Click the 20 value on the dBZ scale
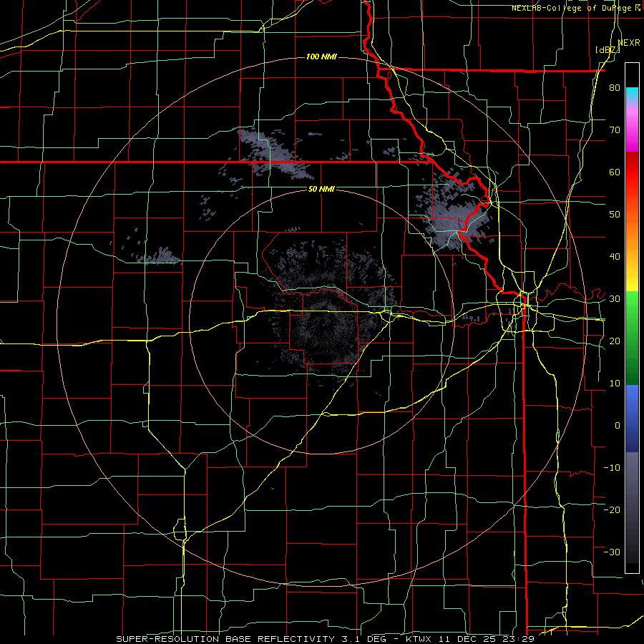This screenshot has height=644, width=644. pyautogui.click(x=615, y=341)
